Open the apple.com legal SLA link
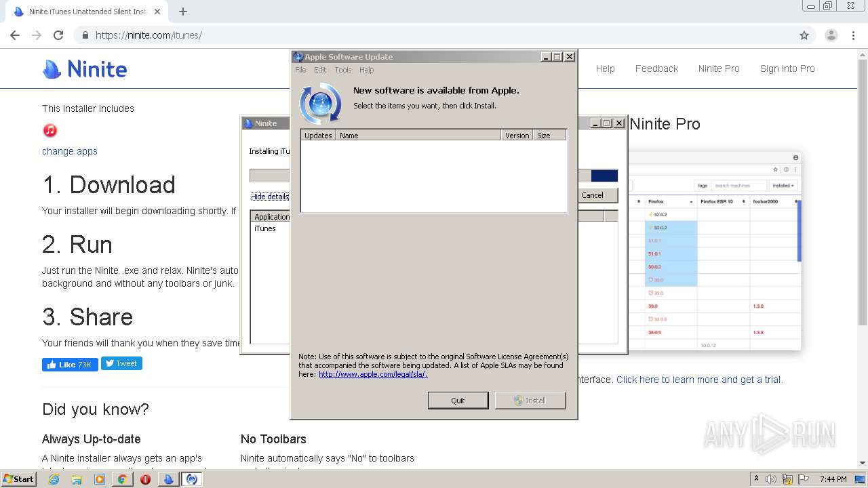 click(x=373, y=374)
